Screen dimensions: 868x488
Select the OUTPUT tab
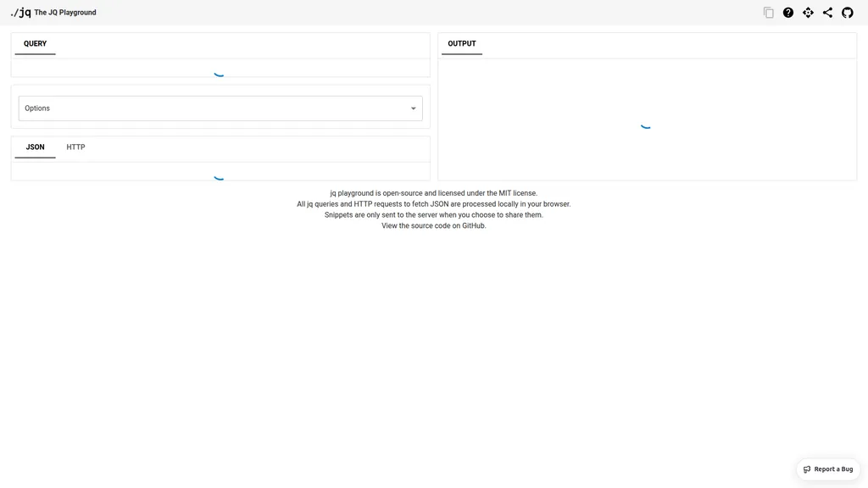pos(462,44)
